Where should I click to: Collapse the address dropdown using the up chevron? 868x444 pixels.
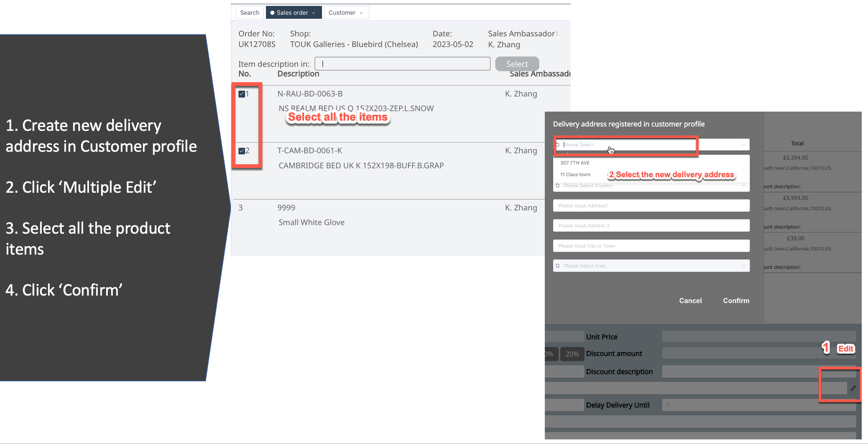(743, 145)
